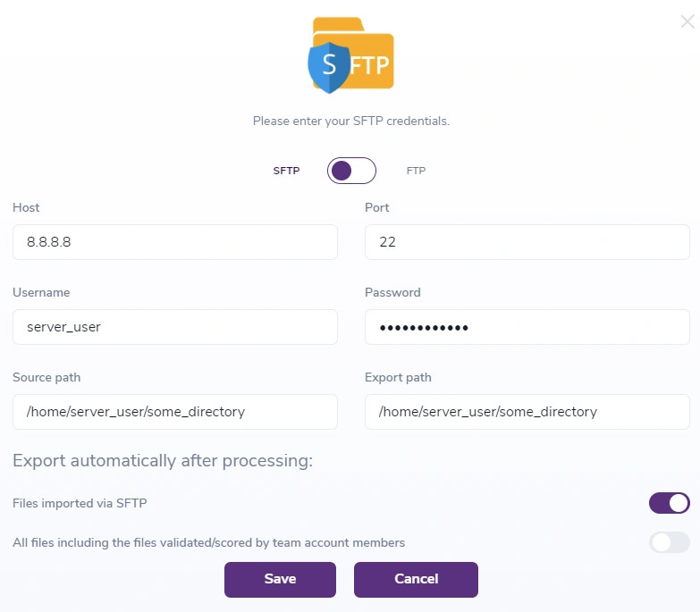Click the Port input field
700x612 pixels.
(527, 242)
